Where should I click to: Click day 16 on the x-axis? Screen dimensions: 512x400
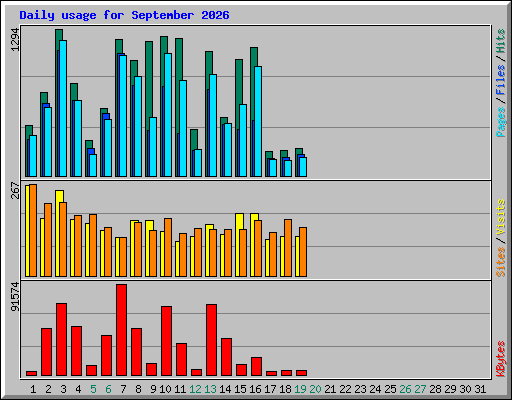click(255, 389)
